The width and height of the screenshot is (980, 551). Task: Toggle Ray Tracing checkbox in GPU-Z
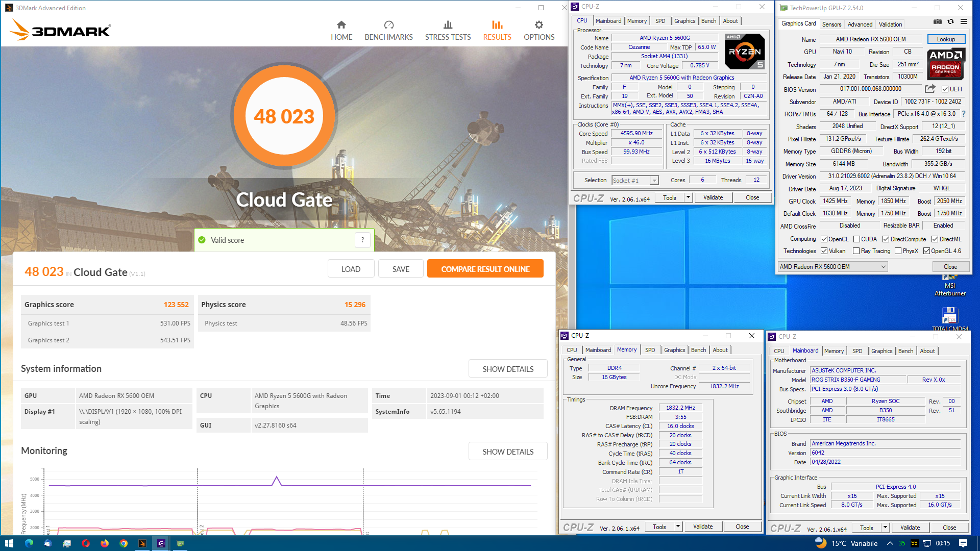pyautogui.click(x=856, y=251)
